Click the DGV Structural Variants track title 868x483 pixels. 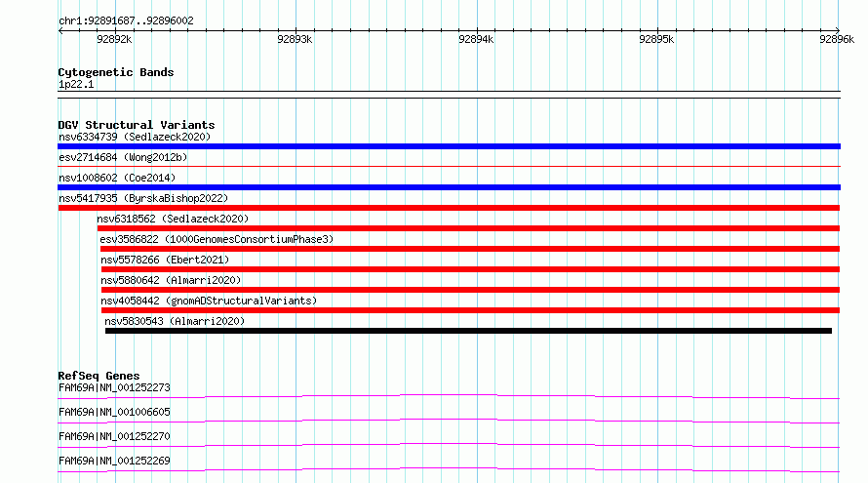[137, 125]
